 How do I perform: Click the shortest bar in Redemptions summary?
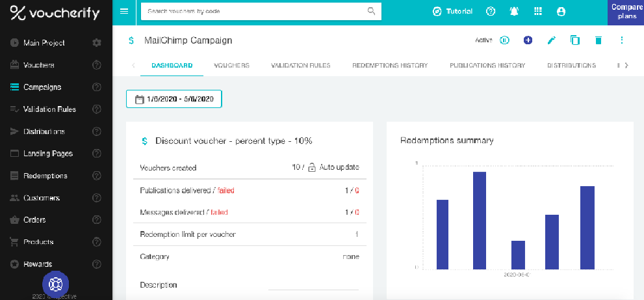(518, 255)
